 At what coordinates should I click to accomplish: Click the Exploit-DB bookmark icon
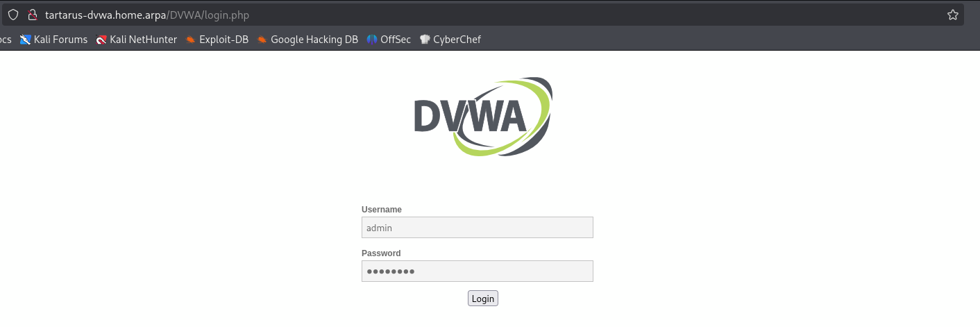pyautogui.click(x=191, y=40)
